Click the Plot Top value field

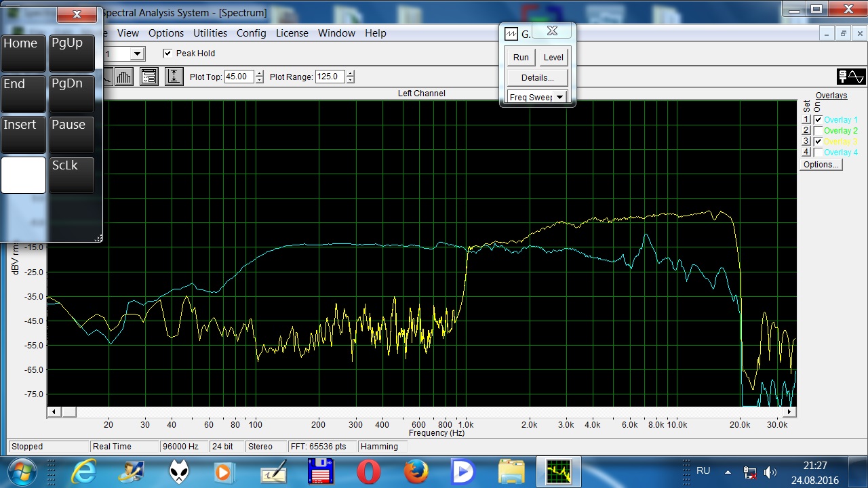tap(239, 77)
